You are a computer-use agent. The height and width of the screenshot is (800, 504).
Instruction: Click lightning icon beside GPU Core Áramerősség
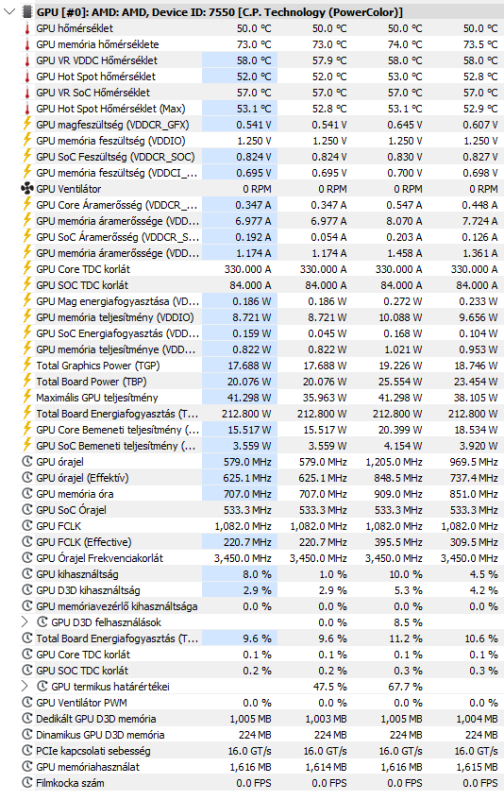[x=27, y=205]
